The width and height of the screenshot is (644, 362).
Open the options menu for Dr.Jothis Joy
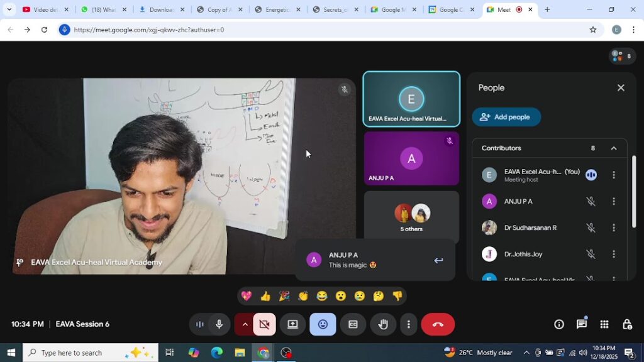click(613, 254)
